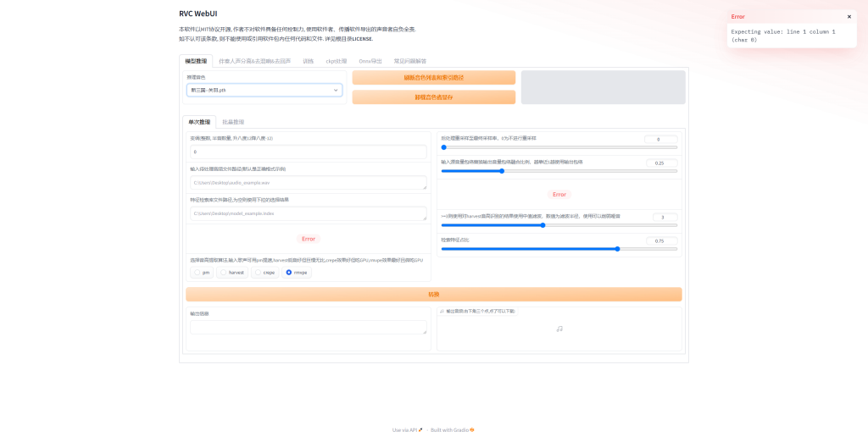The height and width of the screenshot is (442, 868).
Task: Open the Onnx导出 tab
Action: tap(370, 61)
